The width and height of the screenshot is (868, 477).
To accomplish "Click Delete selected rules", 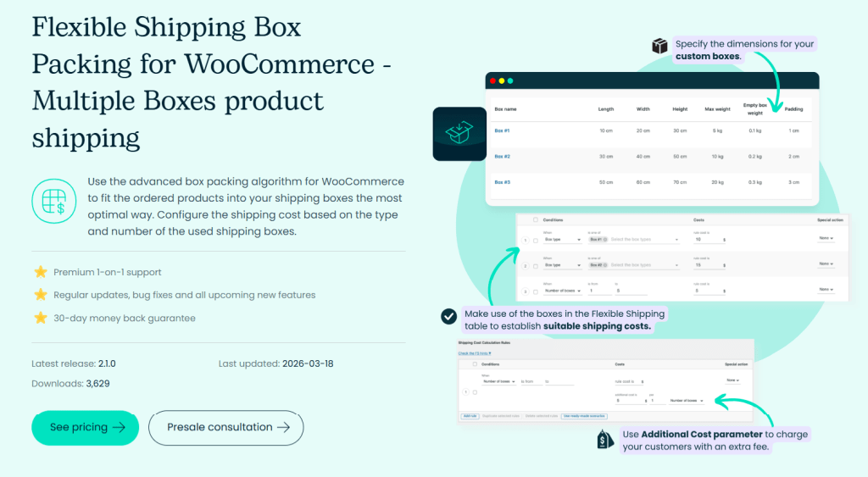I will point(542,416).
